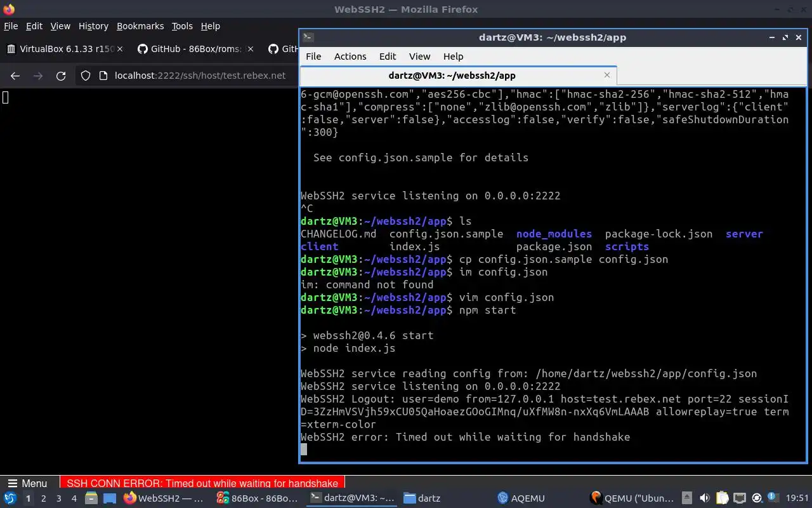
Task: Click the 'scripts' directory in ls output
Action: click(627, 246)
